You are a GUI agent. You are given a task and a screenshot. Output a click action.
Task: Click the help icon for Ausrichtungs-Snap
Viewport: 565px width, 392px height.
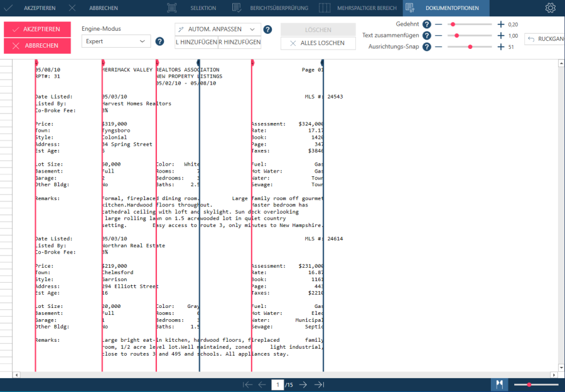[x=426, y=47]
